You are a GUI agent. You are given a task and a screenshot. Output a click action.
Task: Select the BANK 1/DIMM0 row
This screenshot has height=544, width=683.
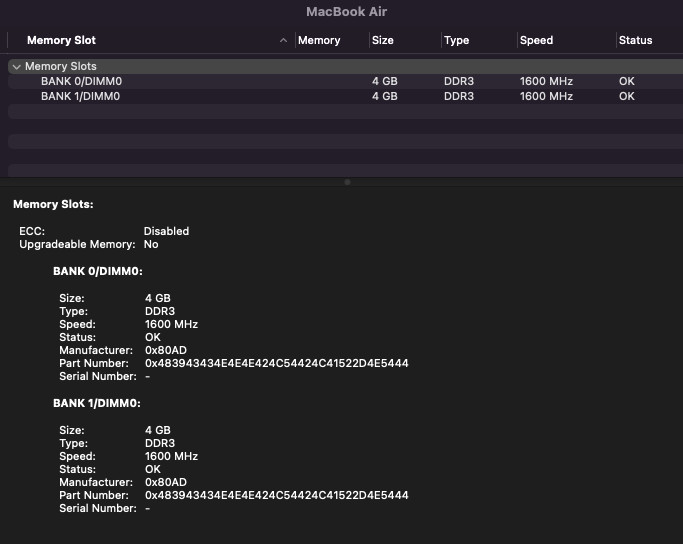(345, 96)
